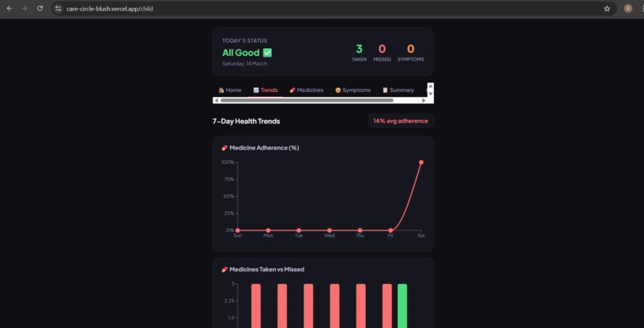Click the Missed count of 0

tap(382, 49)
